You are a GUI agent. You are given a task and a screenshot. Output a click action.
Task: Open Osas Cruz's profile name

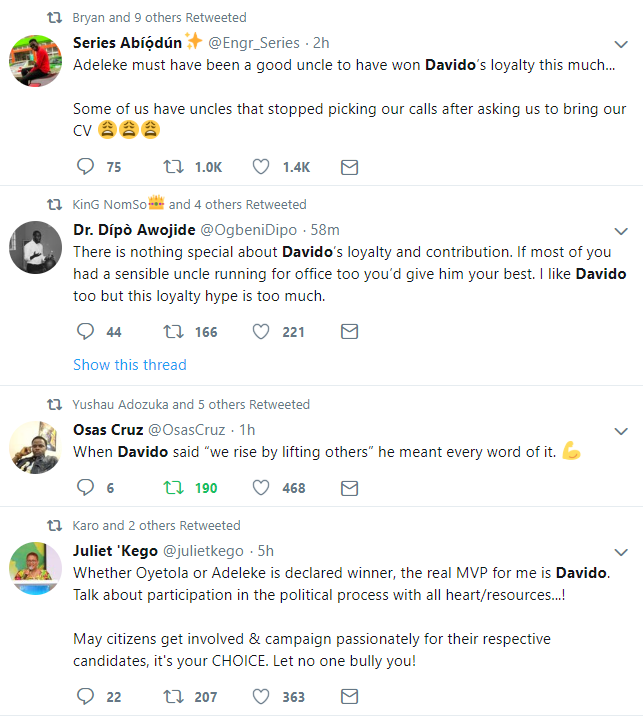pyautogui.click(x=108, y=430)
